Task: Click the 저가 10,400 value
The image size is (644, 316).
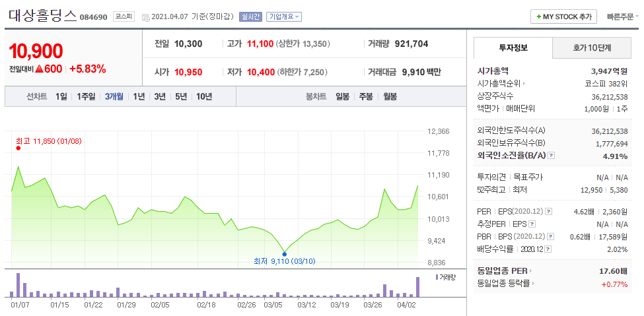Action: (261, 73)
